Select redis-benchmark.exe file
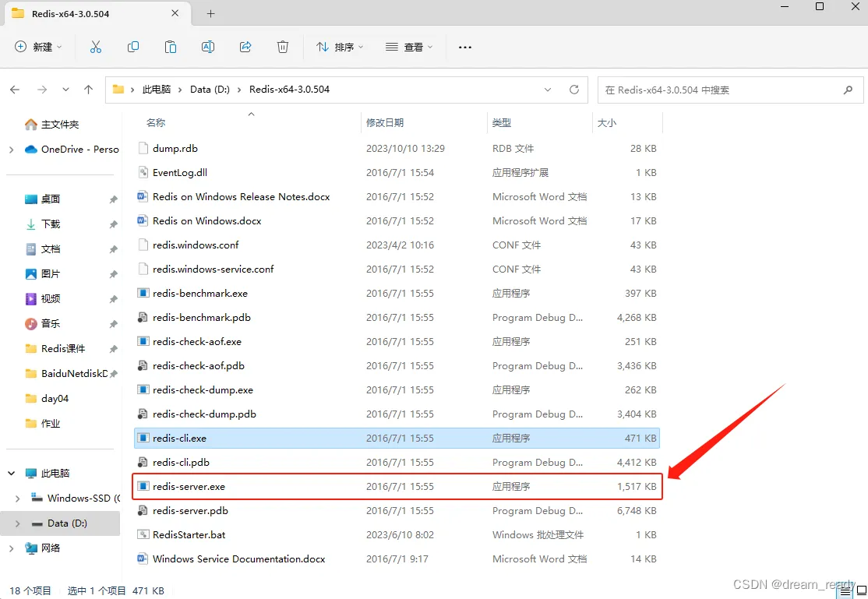The image size is (868, 599). pyautogui.click(x=397, y=294)
